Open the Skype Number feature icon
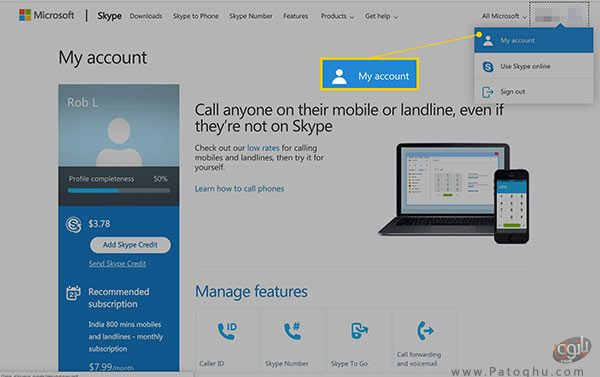 tap(292, 331)
